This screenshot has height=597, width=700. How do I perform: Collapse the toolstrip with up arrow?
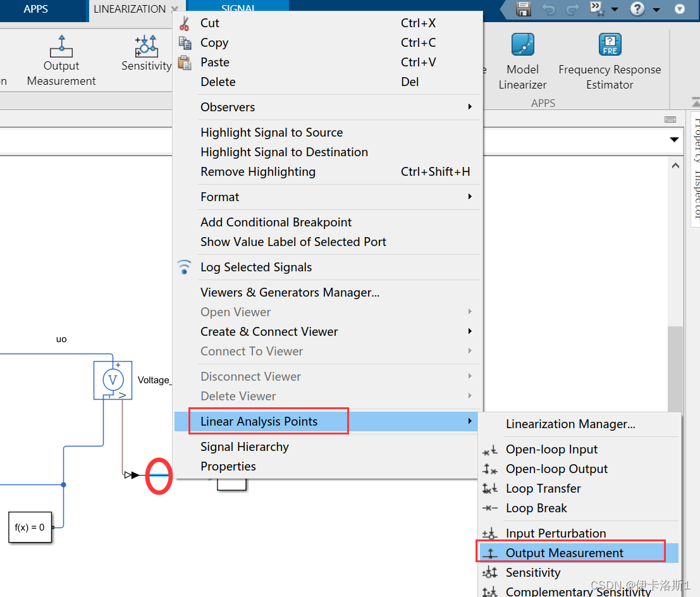coord(696,102)
